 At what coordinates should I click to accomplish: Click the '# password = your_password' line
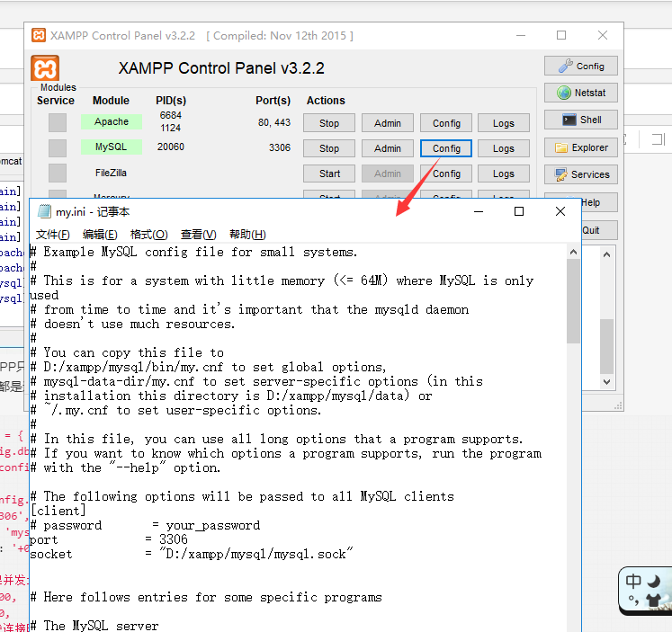[146, 525]
